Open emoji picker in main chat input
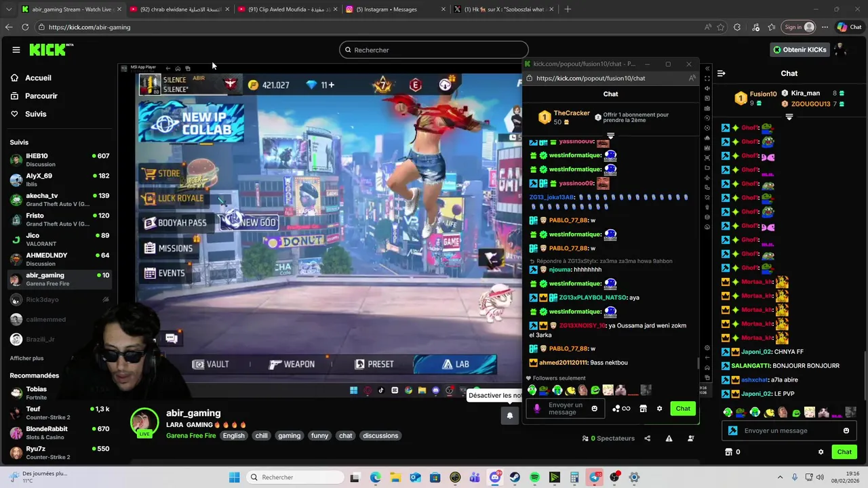Viewport: 868px width, 488px height. [x=846, y=430]
